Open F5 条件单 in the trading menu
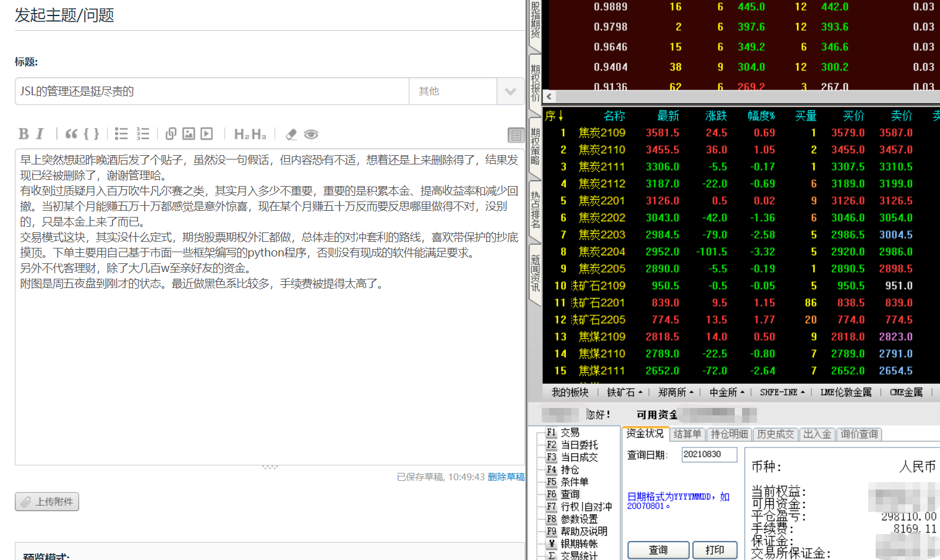Image resolution: width=940 pixels, height=560 pixels. coord(568,482)
